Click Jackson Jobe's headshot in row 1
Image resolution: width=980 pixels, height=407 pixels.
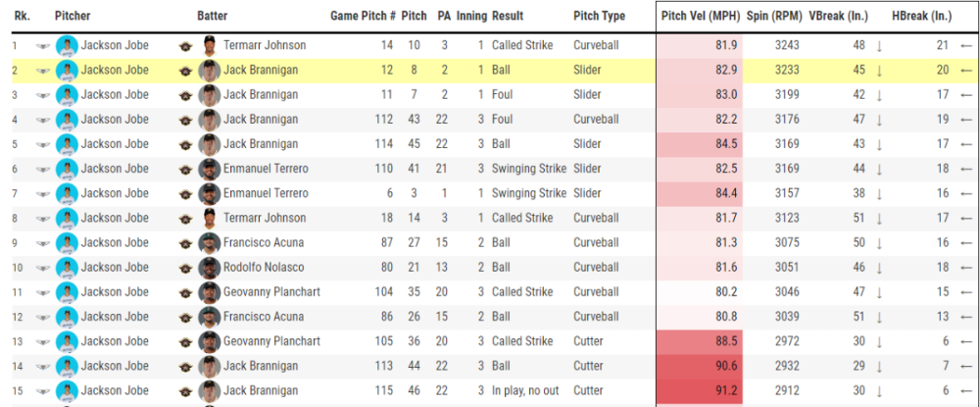[x=67, y=45]
